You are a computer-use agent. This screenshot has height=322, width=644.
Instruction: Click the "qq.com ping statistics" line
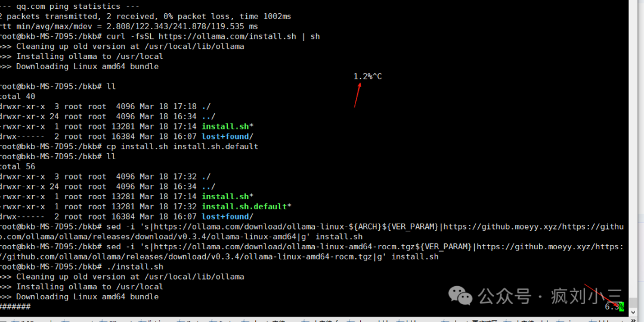pyautogui.click(x=69, y=7)
